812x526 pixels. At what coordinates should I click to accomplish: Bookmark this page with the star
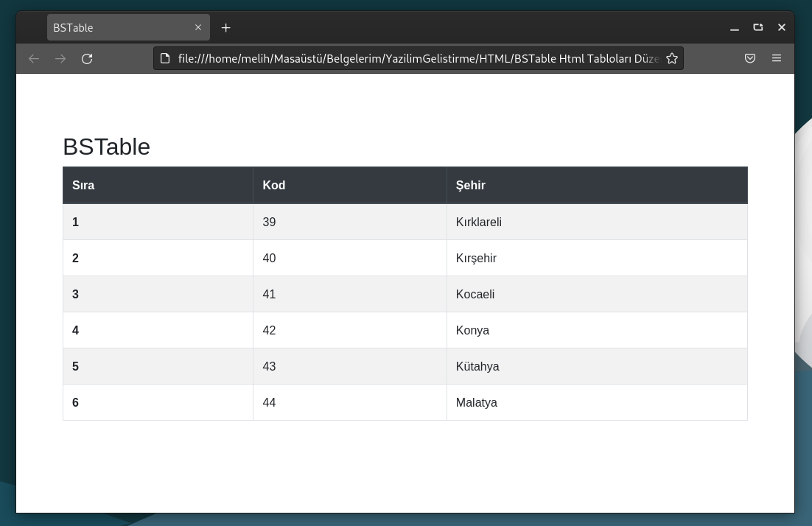coord(672,58)
